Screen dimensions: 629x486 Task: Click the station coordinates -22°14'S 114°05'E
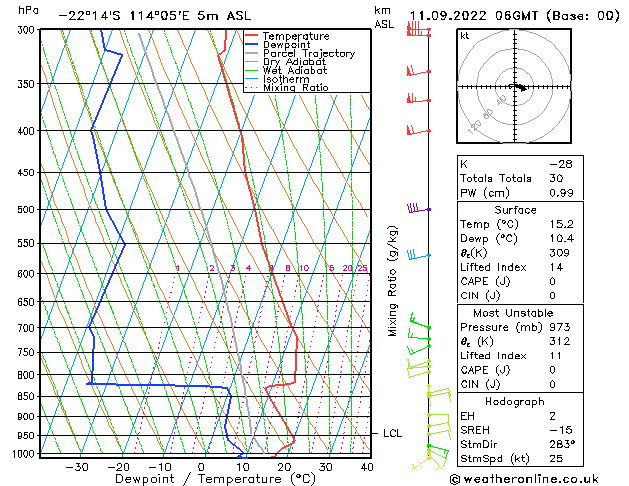point(124,16)
